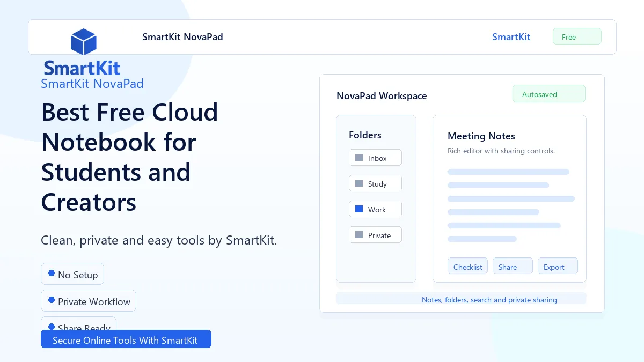This screenshot has width=644, height=362.
Task: Click the Folders panel heading
Action: click(365, 135)
